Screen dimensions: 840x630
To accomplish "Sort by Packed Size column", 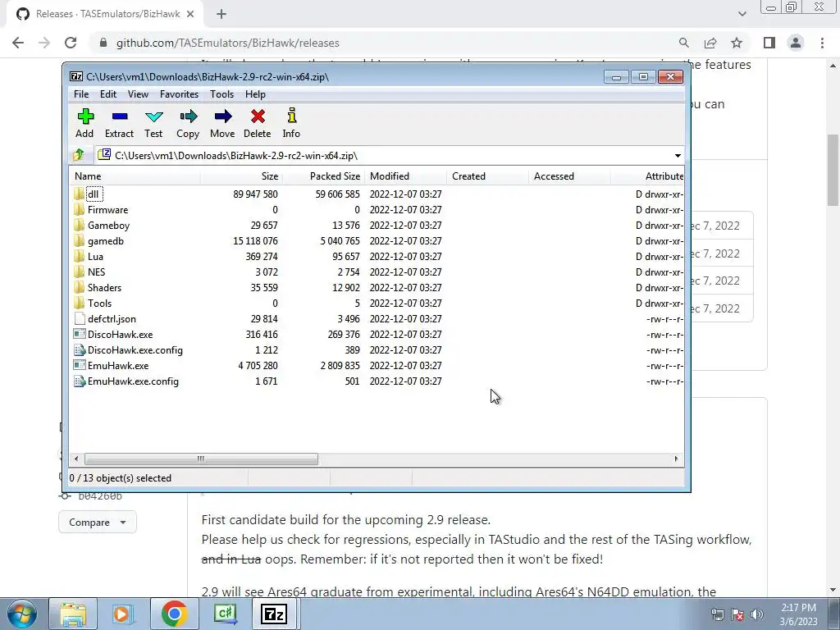I will pos(323,176).
